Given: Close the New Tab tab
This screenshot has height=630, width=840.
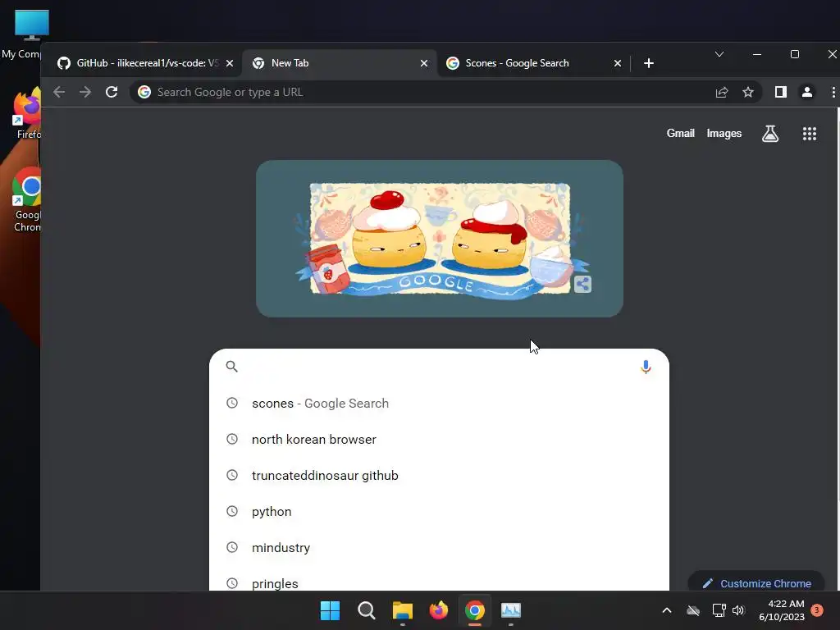Looking at the screenshot, I should point(424,63).
